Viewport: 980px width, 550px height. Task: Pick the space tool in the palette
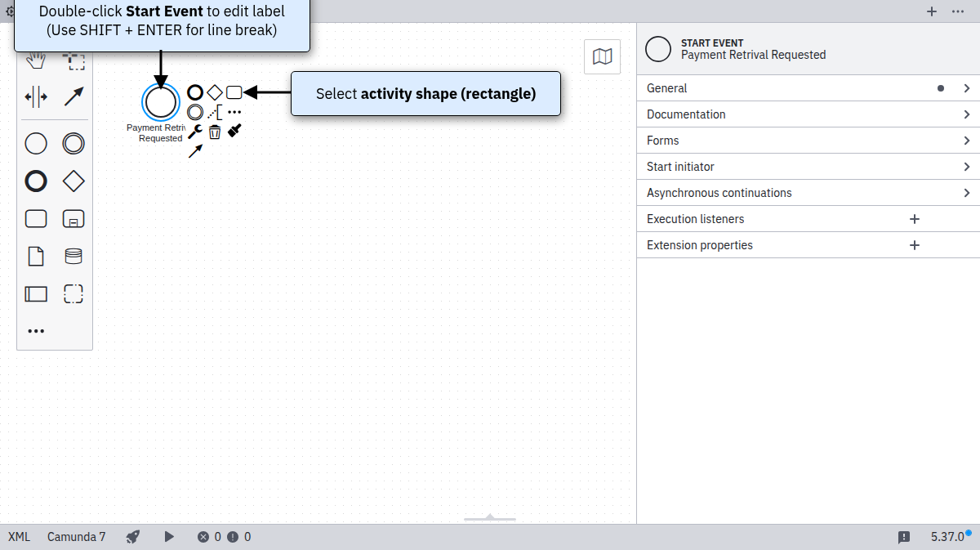coord(36,97)
